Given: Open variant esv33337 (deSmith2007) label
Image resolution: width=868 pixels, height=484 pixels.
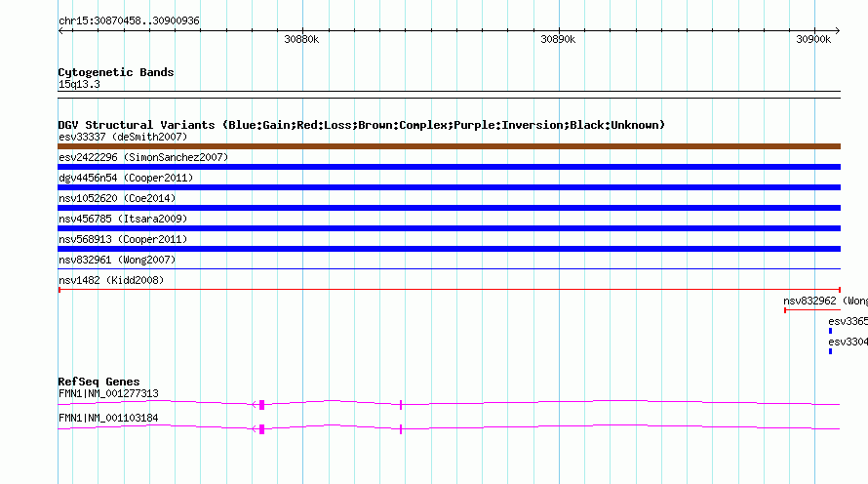Looking at the screenshot, I should [123, 137].
